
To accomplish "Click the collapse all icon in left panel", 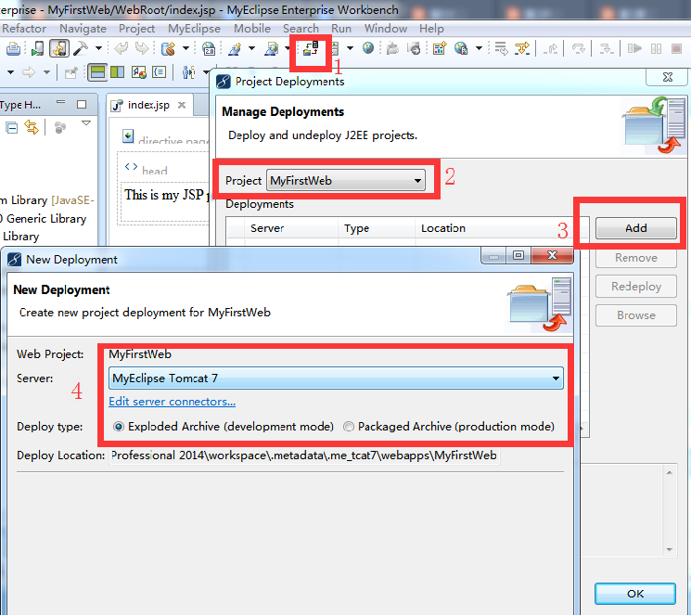I will pyautogui.click(x=12, y=128).
